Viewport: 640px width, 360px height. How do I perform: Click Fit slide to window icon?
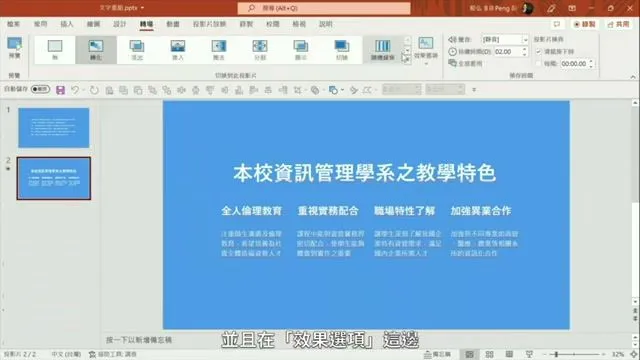(x=633, y=354)
